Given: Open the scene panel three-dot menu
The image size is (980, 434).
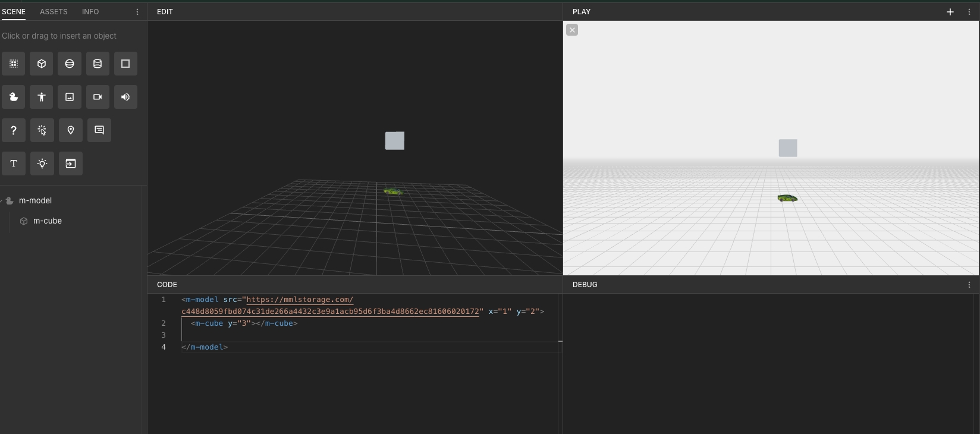Looking at the screenshot, I should (x=137, y=12).
